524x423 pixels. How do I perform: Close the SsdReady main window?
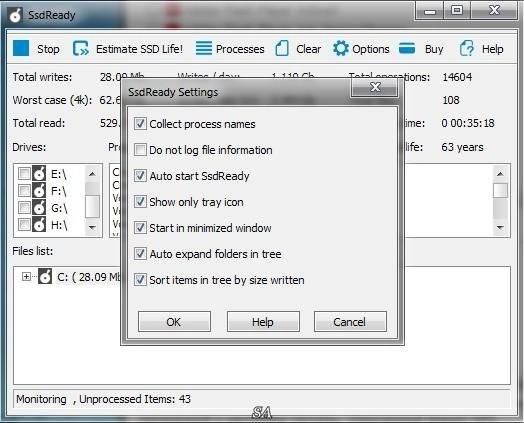tap(494, 11)
